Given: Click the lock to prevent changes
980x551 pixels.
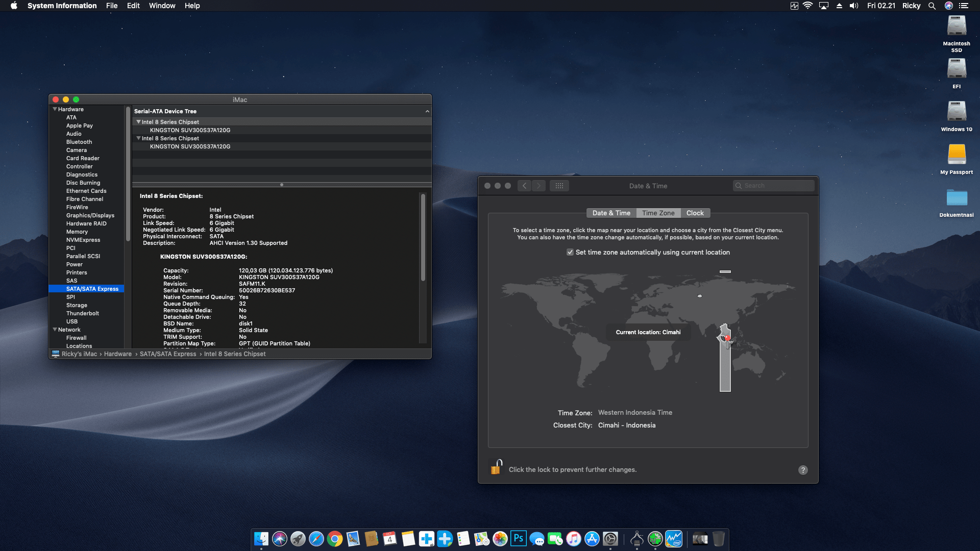Looking at the screenshot, I should pyautogui.click(x=496, y=467).
